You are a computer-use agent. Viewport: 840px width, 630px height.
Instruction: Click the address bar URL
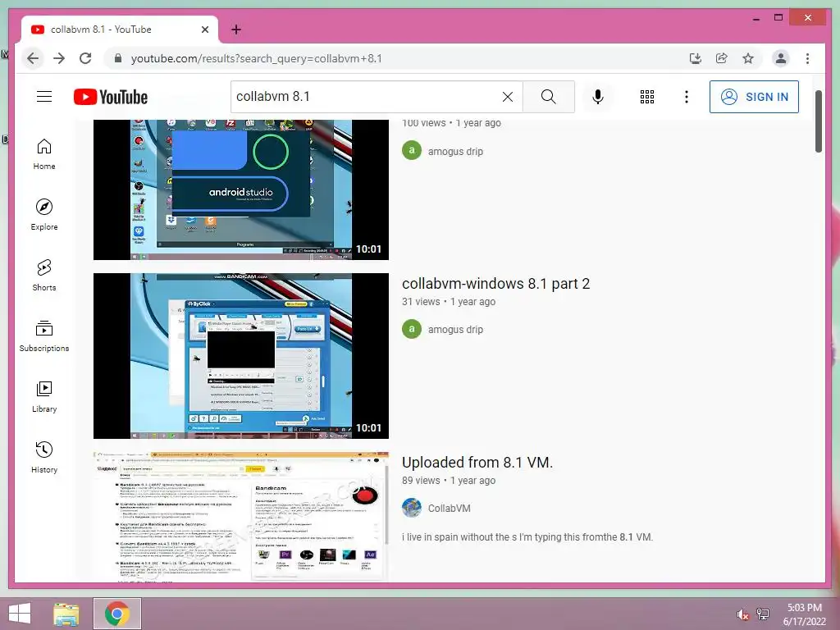256,58
